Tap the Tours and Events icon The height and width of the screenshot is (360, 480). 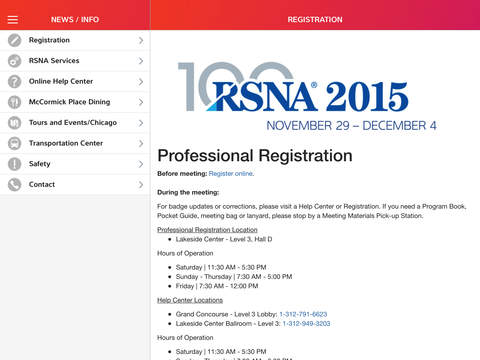point(14,123)
